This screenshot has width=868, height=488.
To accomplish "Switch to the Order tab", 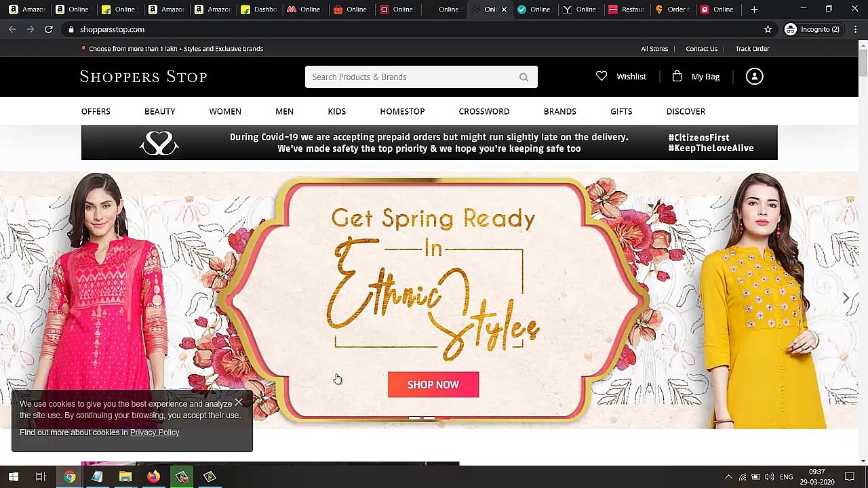I will click(x=671, y=9).
